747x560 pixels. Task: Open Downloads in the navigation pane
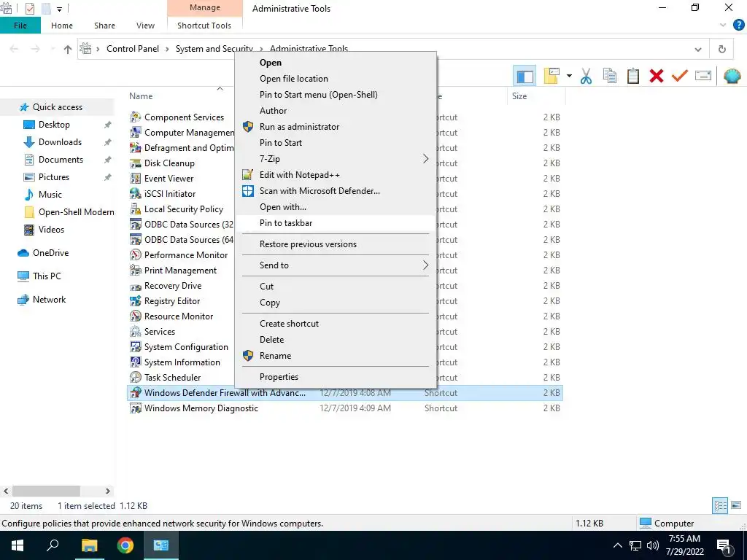click(60, 142)
